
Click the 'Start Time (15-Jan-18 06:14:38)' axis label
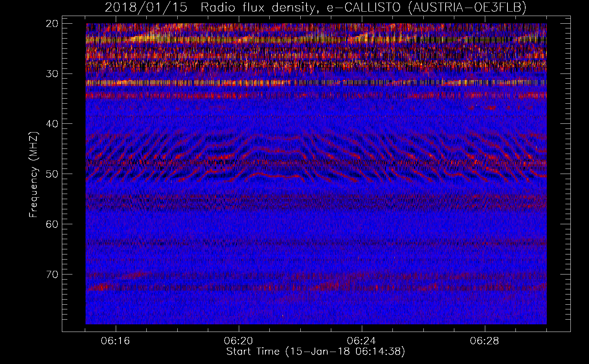pos(316,352)
